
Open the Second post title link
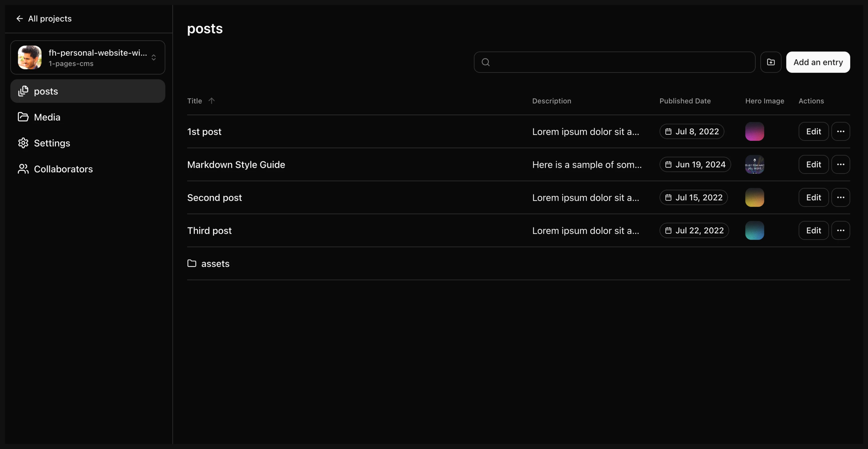coord(214,197)
